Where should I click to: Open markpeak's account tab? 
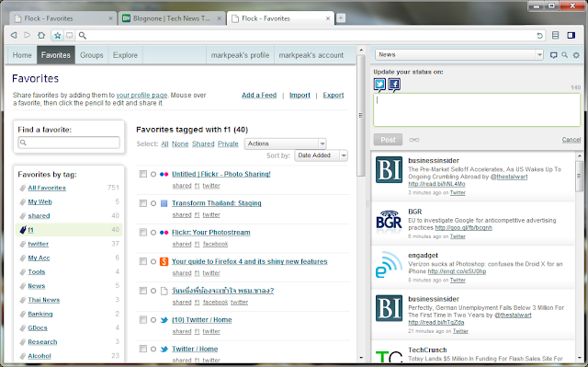311,55
